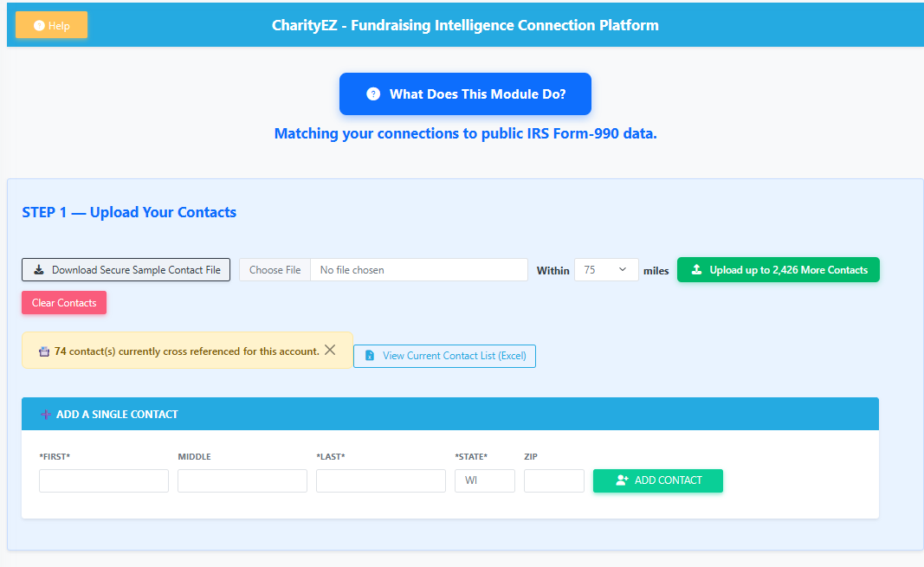Viewport: 924px width, 567px height.
Task: Dismiss the 74 contacts notification
Action: click(330, 351)
